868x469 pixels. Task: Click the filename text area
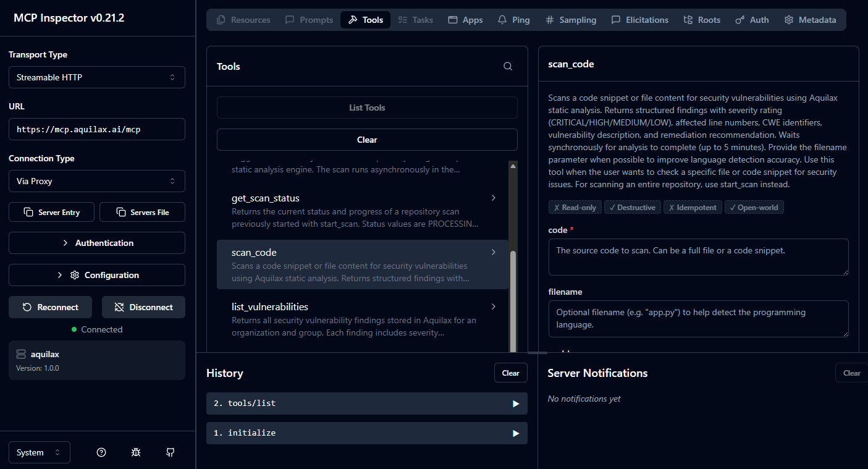(x=698, y=319)
